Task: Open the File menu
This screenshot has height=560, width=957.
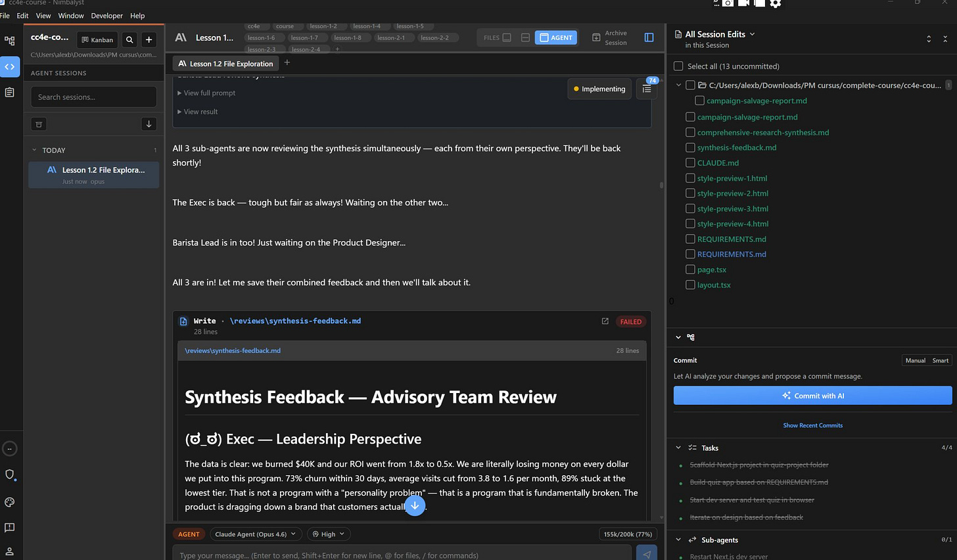Action: tap(5, 15)
